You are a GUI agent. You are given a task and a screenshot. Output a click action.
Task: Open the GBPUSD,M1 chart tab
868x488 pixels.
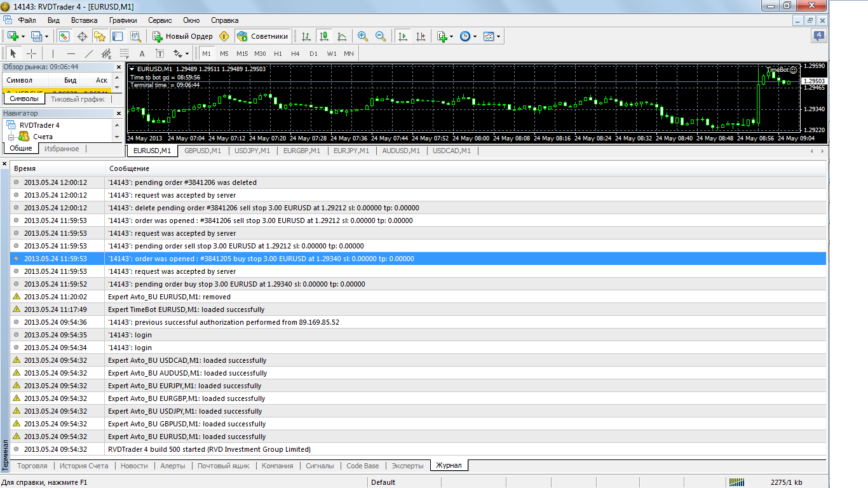tap(203, 151)
